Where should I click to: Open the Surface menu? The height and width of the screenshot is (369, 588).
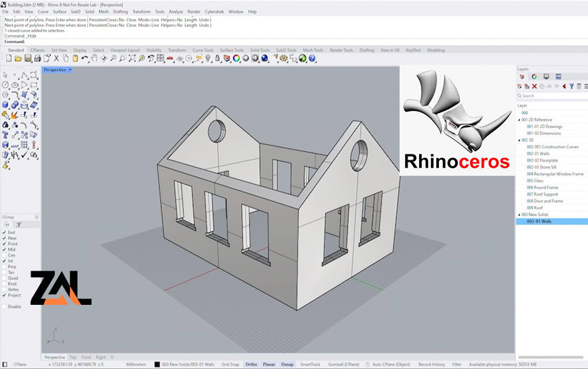(59, 11)
